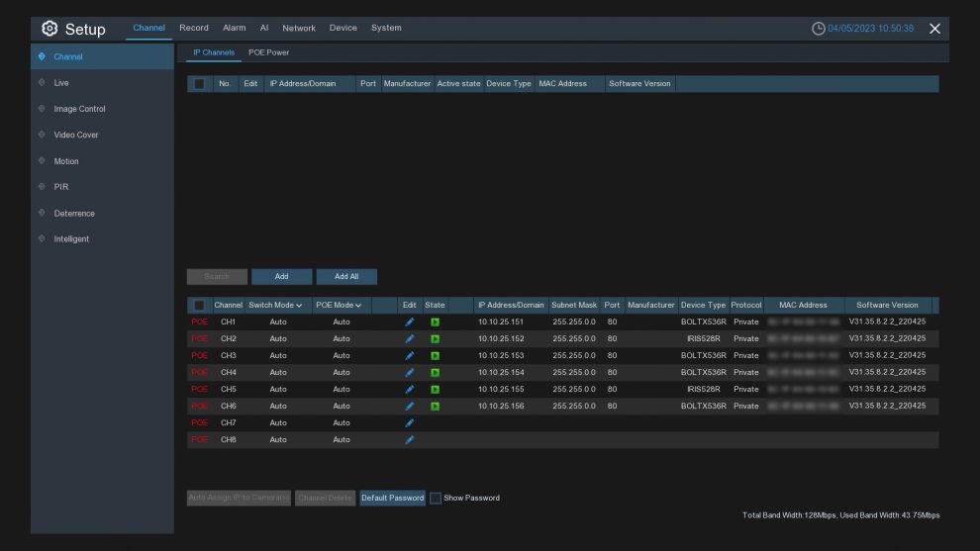The image size is (980, 551).
Task: Click the green state icon for CH2
Action: [x=435, y=339]
